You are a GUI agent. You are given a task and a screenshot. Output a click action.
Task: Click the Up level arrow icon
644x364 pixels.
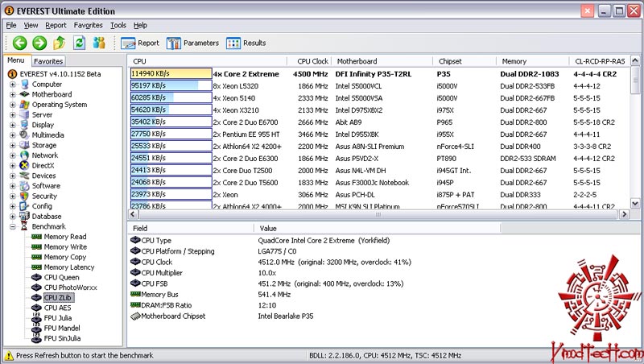pos(60,43)
